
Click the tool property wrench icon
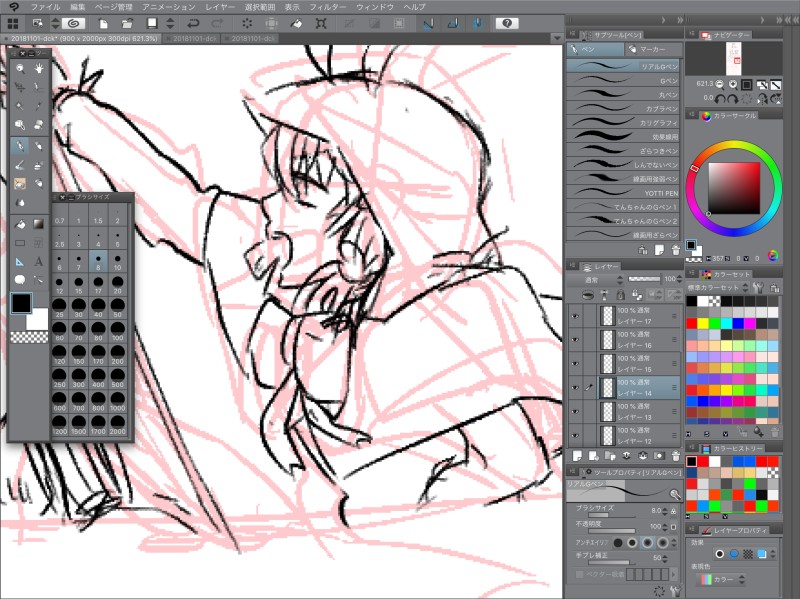pos(676,591)
